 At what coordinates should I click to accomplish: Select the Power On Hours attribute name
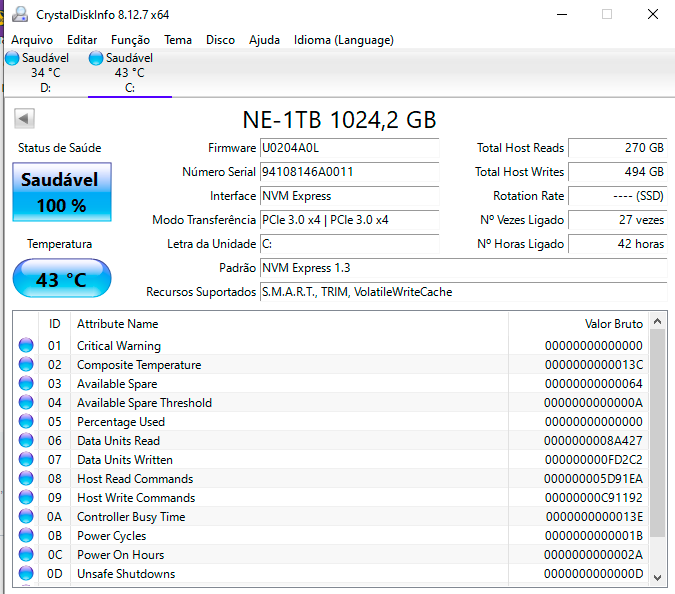pos(121,554)
